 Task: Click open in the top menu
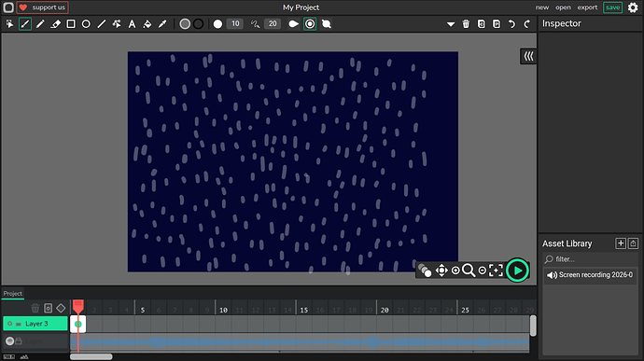563,7
